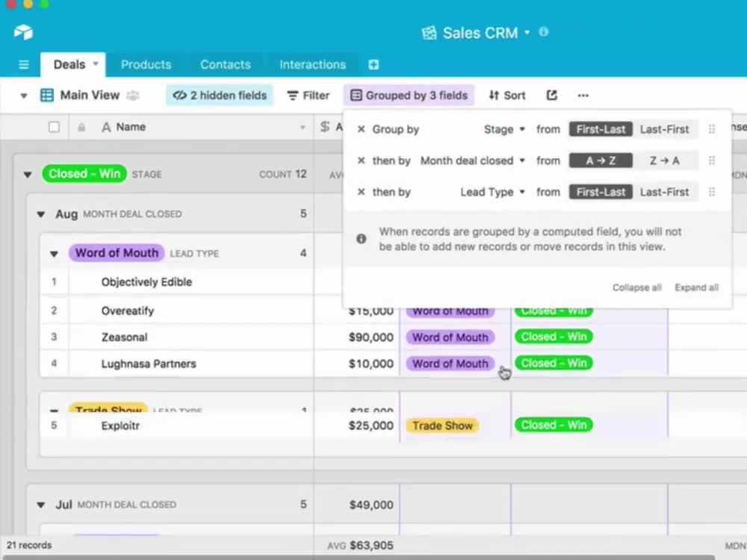Click the Expand all link
Screen dimensions: 747x560
695,287
